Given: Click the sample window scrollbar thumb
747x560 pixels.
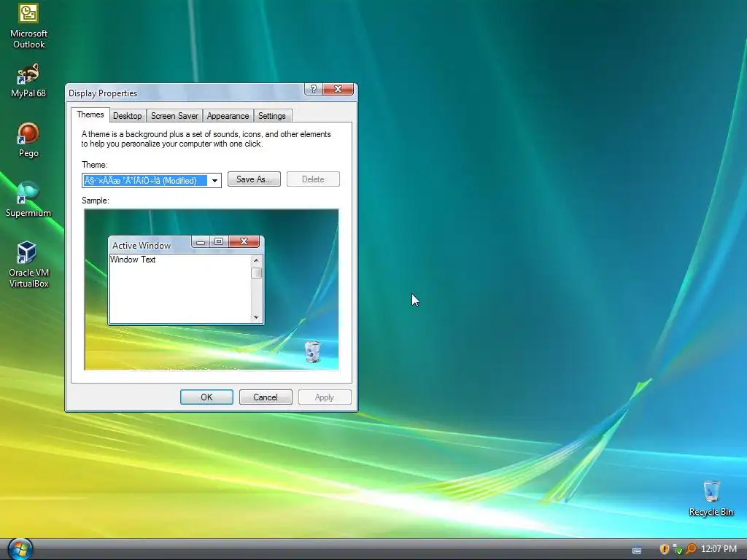Looking at the screenshot, I should 256,273.
